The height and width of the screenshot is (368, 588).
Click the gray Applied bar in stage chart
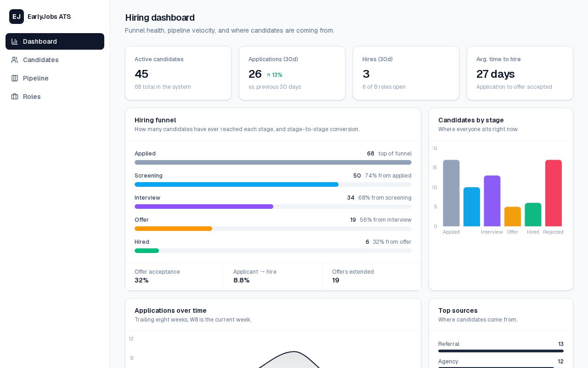(x=451, y=193)
